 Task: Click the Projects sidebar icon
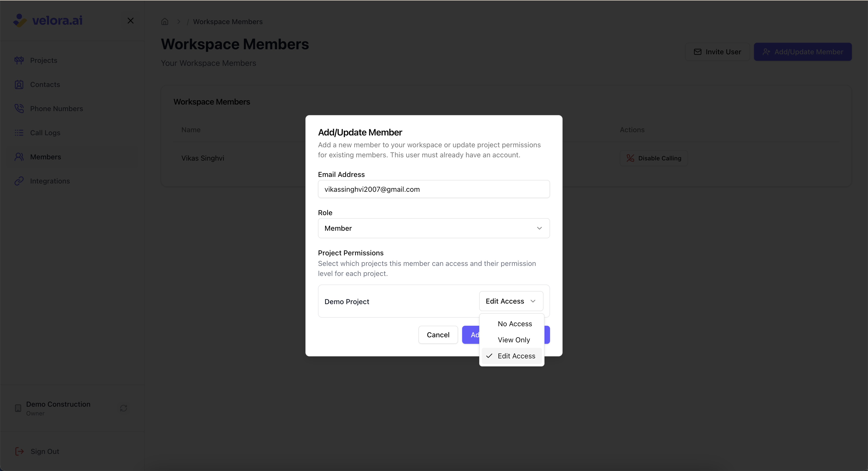click(19, 60)
